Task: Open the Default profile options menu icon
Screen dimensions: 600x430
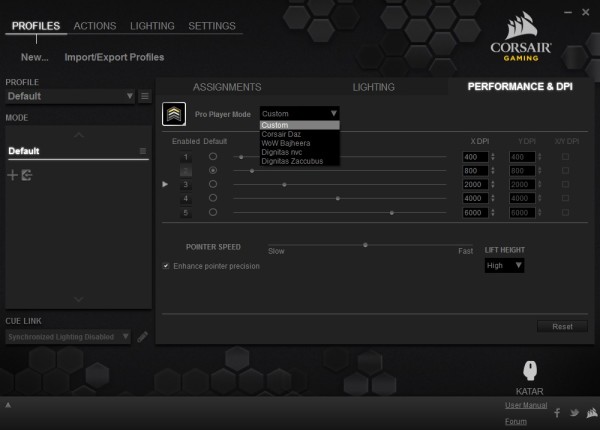Action: pyautogui.click(x=145, y=96)
